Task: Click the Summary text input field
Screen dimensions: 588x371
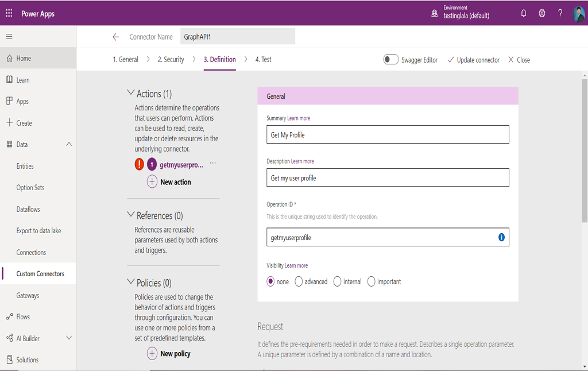Action: (x=388, y=135)
